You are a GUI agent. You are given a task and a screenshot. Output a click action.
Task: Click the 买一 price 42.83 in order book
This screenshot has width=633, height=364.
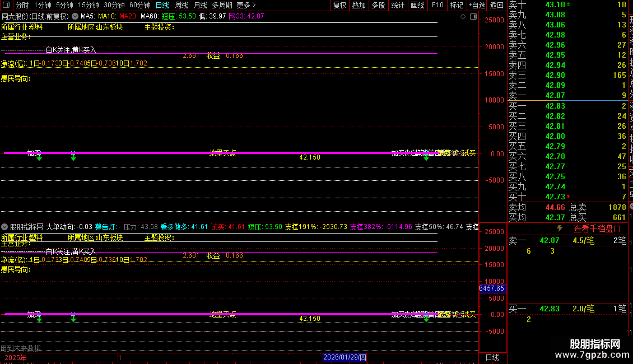point(555,106)
